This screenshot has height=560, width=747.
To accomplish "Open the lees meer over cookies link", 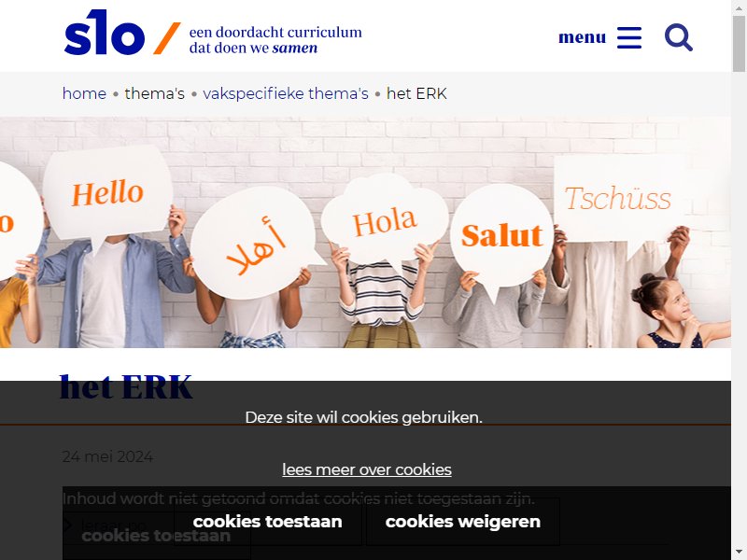I will click(x=367, y=469).
